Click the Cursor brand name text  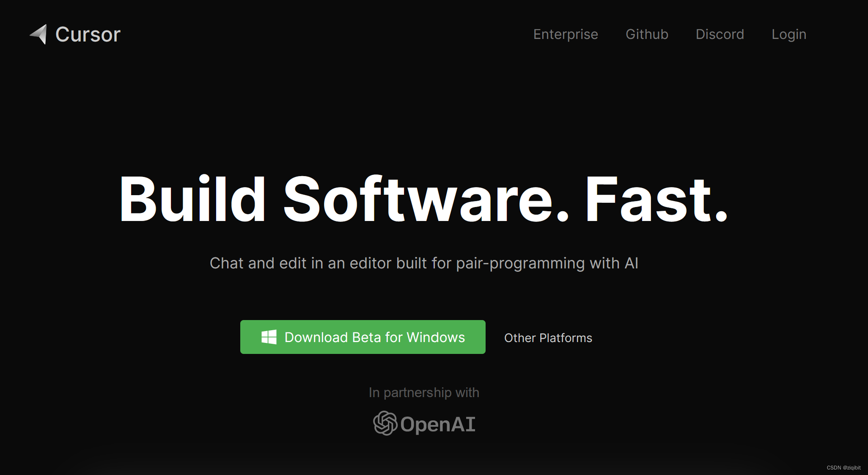click(x=88, y=34)
